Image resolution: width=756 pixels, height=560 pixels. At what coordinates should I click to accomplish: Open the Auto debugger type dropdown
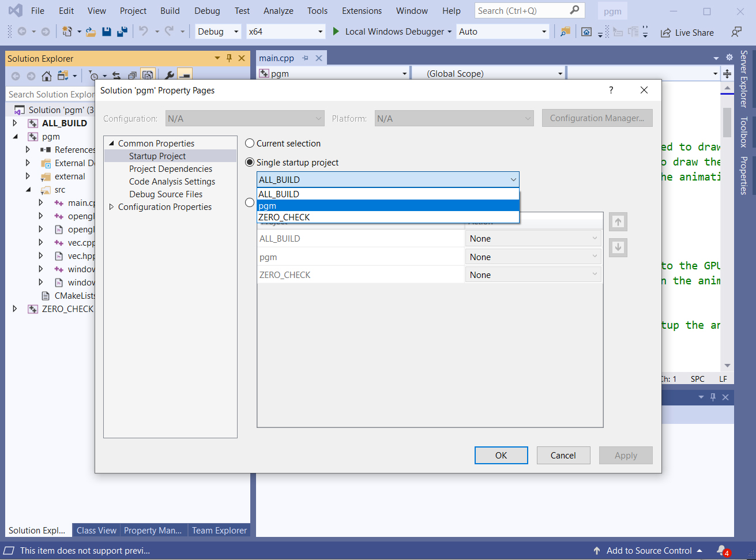(x=503, y=32)
